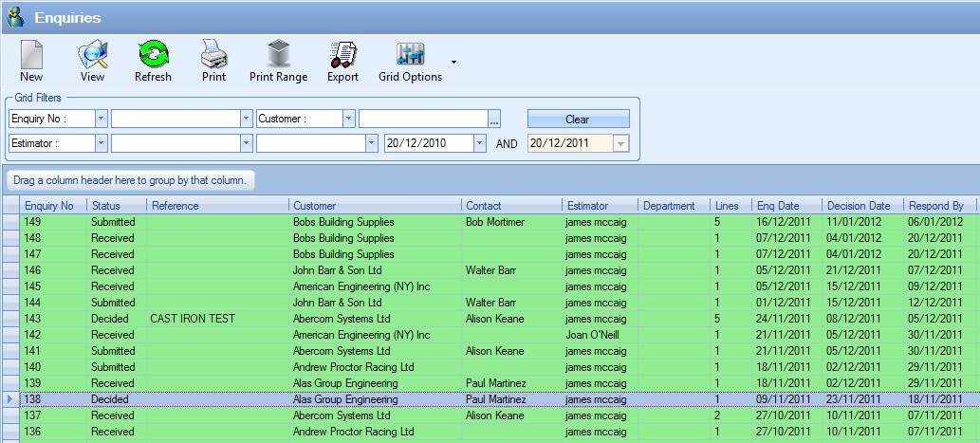This screenshot has height=443, width=980.
Task: Click the Clear filters button
Action: [578, 120]
